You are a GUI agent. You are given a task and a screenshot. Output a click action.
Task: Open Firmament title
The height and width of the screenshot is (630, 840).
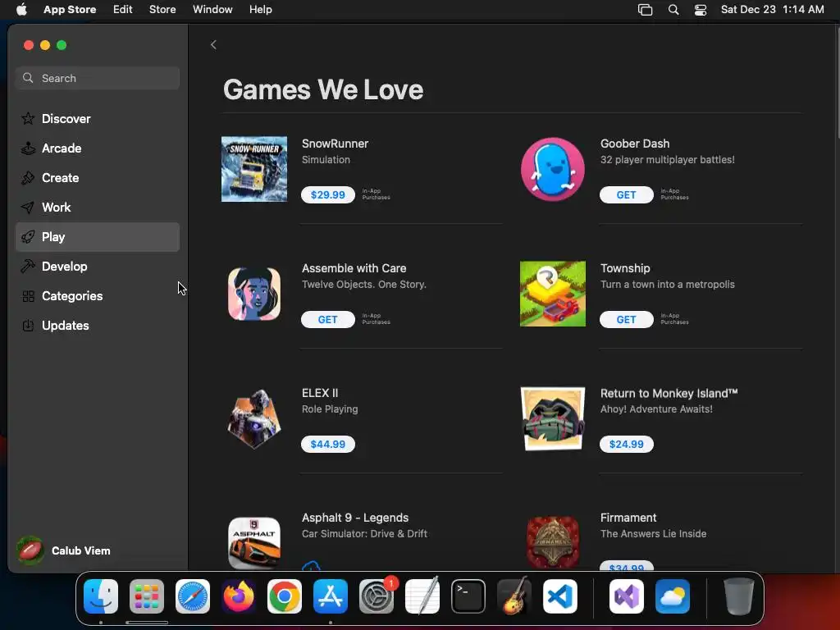point(628,518)
